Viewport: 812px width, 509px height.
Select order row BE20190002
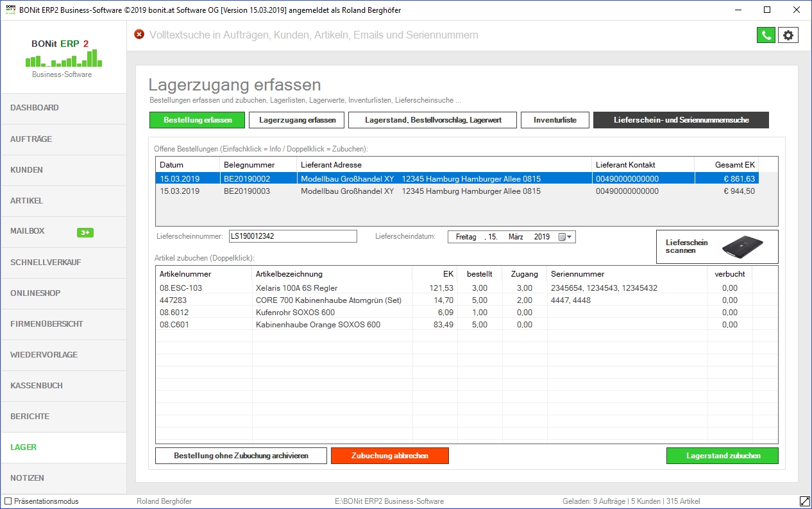point(457,178)
